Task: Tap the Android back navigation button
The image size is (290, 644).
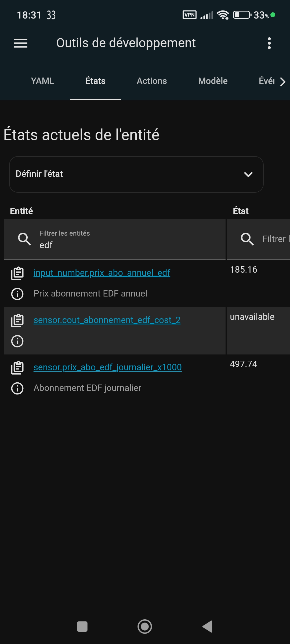Action: [x=207, y=627]
